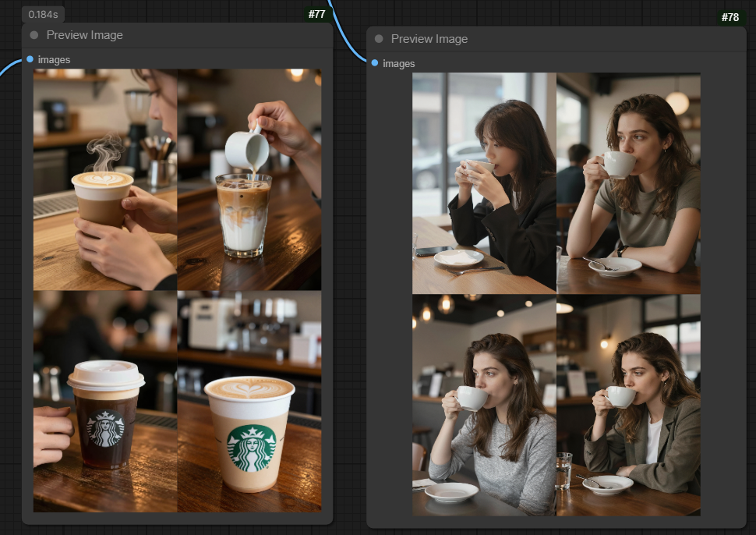Collapse the right Preview Image node via its gray dot
The image size is (756, 535).
[379, 39]
